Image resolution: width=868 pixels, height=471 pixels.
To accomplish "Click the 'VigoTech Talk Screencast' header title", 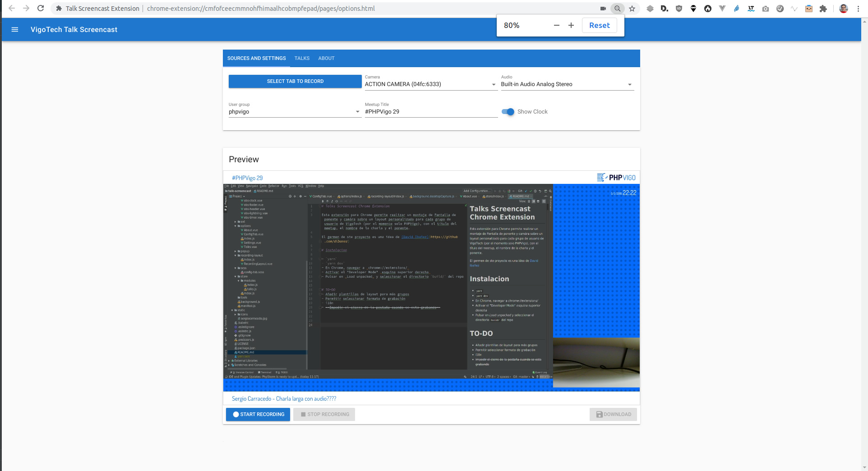I will click(74, 30).
